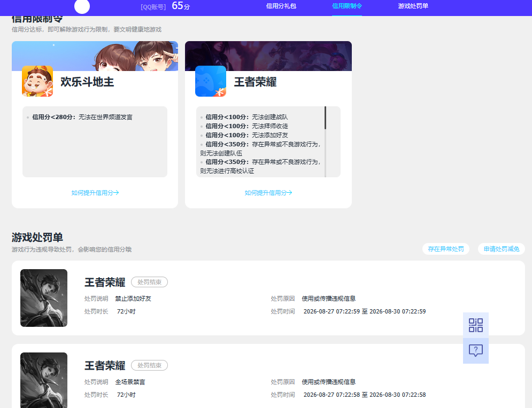Viewport: 532px width, 408px height.
Task: Click penalty time ending 2026-08-30 07:22:58
Action: pos(365,395)
